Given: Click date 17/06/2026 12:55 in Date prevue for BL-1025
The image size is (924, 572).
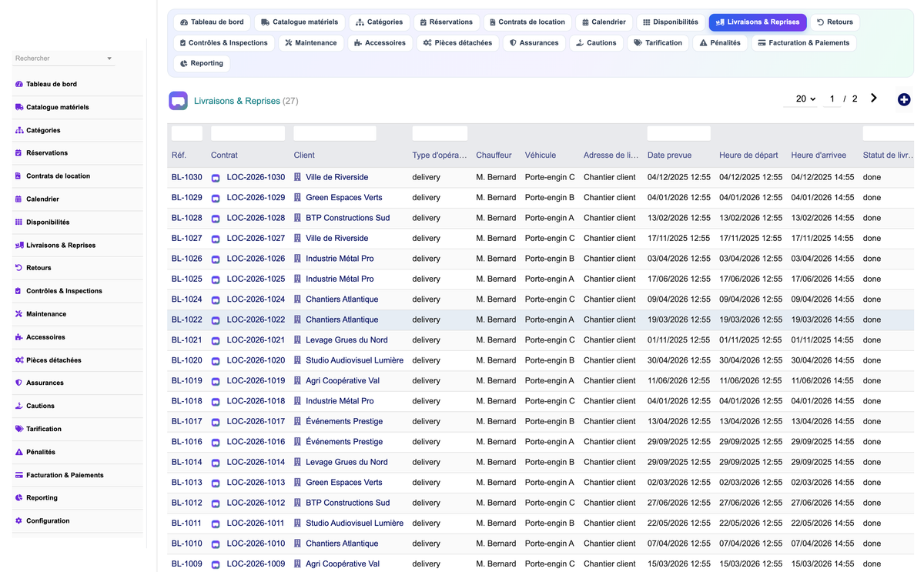Looking at the screenshot, I should click(x=679, y=279).
